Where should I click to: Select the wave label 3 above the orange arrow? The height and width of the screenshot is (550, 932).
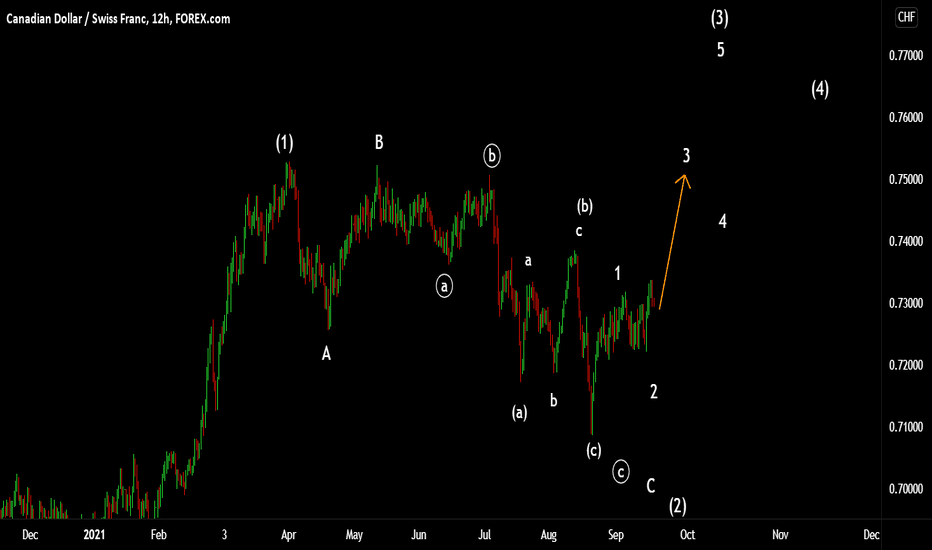pyautogui.click(x=687, y=156)
